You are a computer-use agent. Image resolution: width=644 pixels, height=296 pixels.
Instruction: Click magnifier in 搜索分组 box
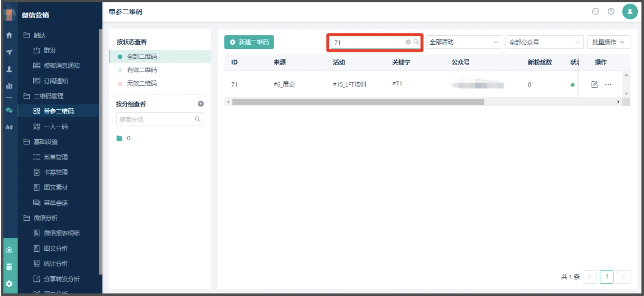coord(198,119)
